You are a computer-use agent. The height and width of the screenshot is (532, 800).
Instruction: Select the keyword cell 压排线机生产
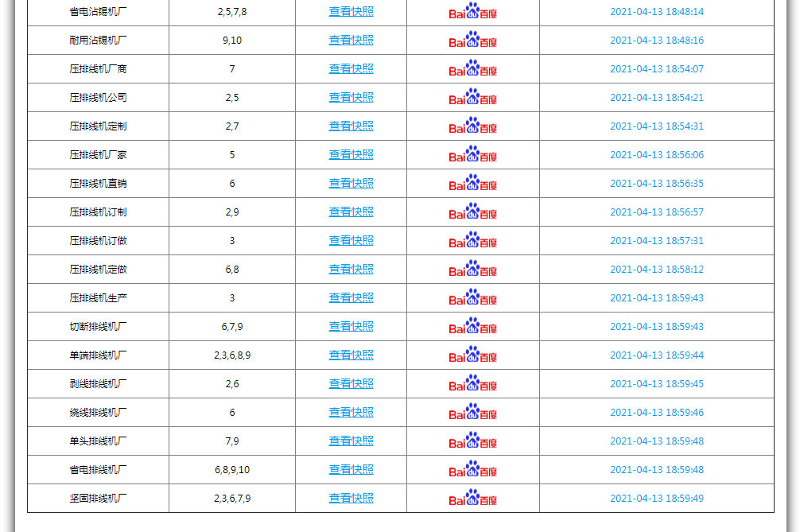(98, 297)
